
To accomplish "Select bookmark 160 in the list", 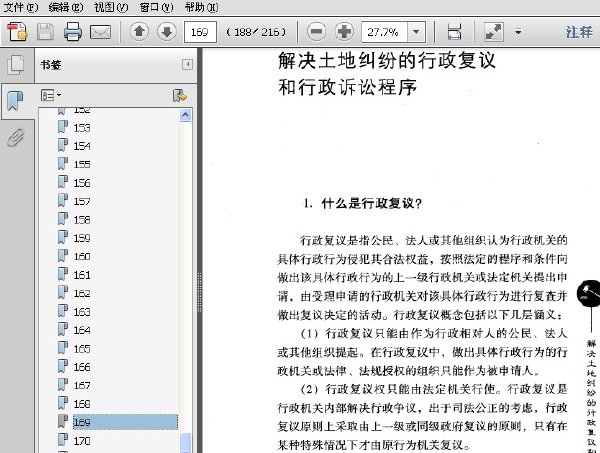I will [x=82, y=256].
